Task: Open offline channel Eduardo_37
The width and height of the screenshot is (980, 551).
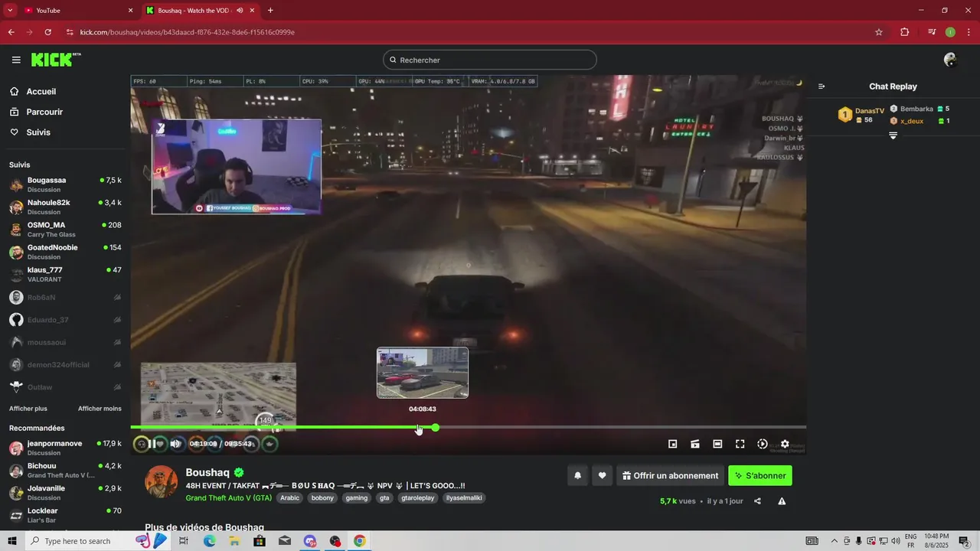Action: click(x=66, y=320)
